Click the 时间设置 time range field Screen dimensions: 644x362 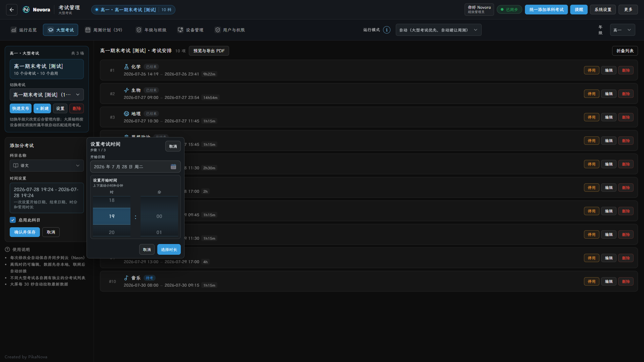tap(47, 198)
